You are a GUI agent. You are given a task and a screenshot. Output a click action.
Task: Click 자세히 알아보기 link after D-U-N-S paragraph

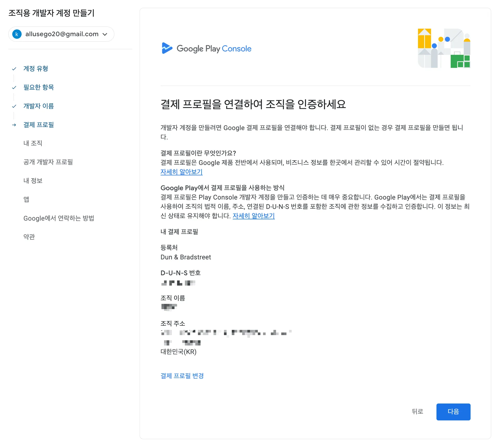(x=253, y=216)
